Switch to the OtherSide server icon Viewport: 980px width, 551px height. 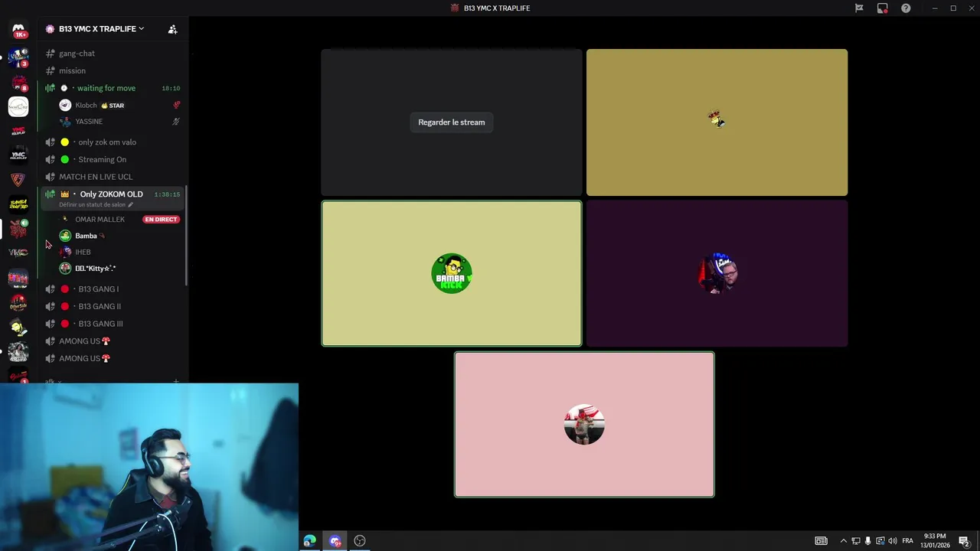click(x=18, y=304)
